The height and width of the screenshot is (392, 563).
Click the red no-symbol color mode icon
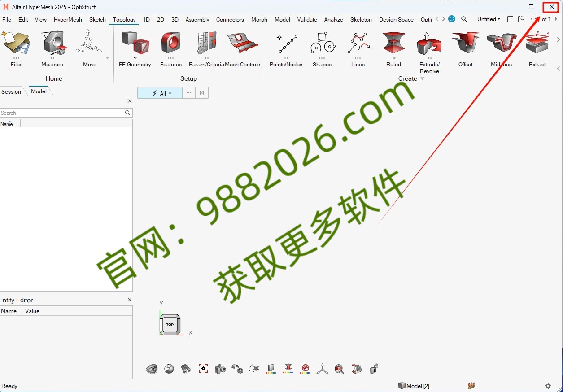[x=306, y=369]
